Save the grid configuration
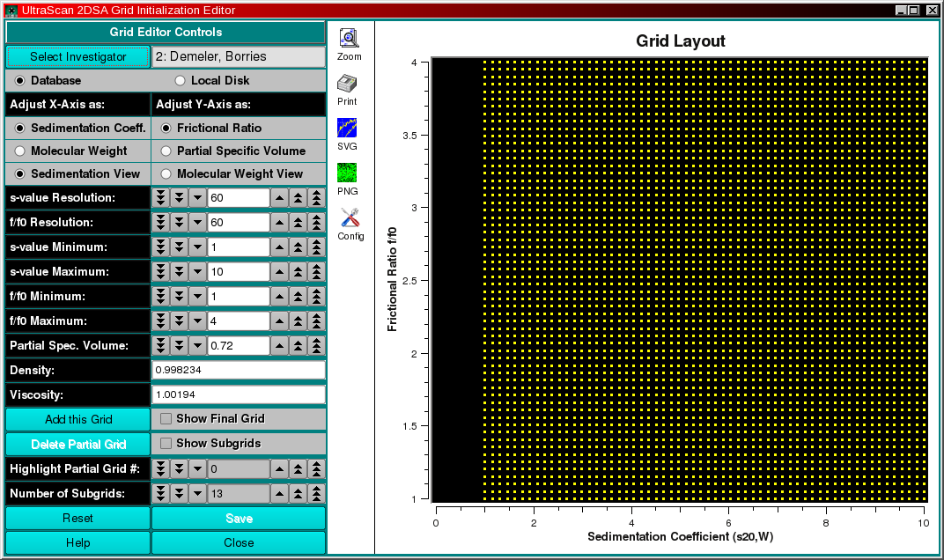The width and height of the screenshot is (944, 560). [x=239, y=519]
